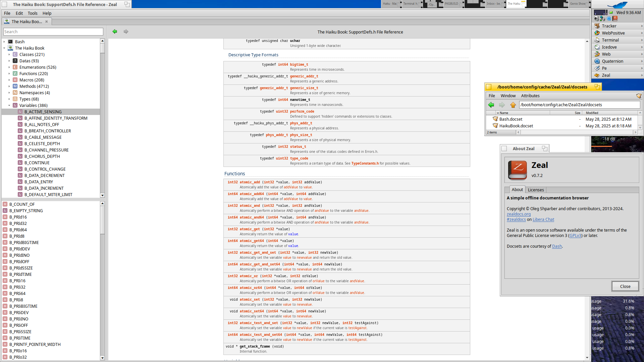This screenshot has width=644, height=362.
Task: Click the documentation page vertical scrollbar
Action: coord(587,199)
